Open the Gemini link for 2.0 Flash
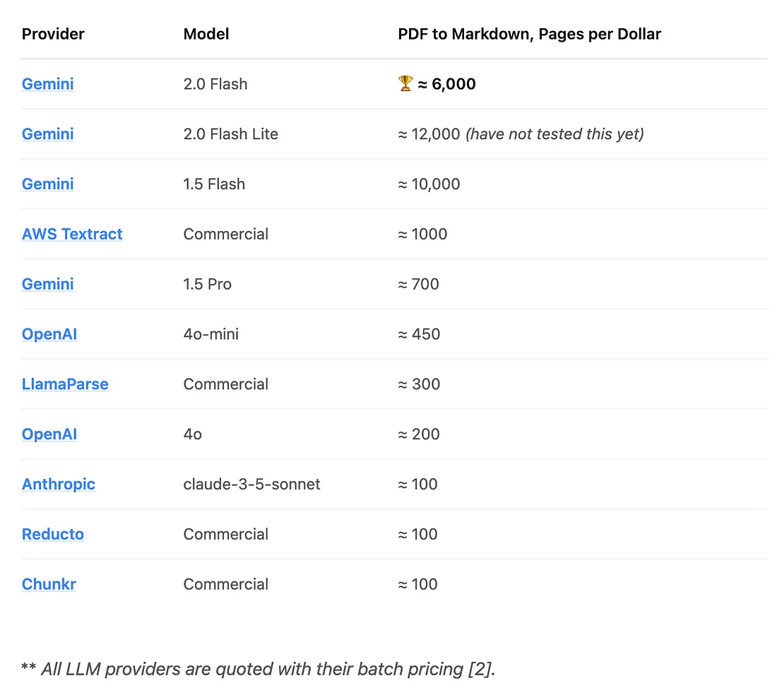This screenshot has height=700, width=777. click(x=47, y=84)
